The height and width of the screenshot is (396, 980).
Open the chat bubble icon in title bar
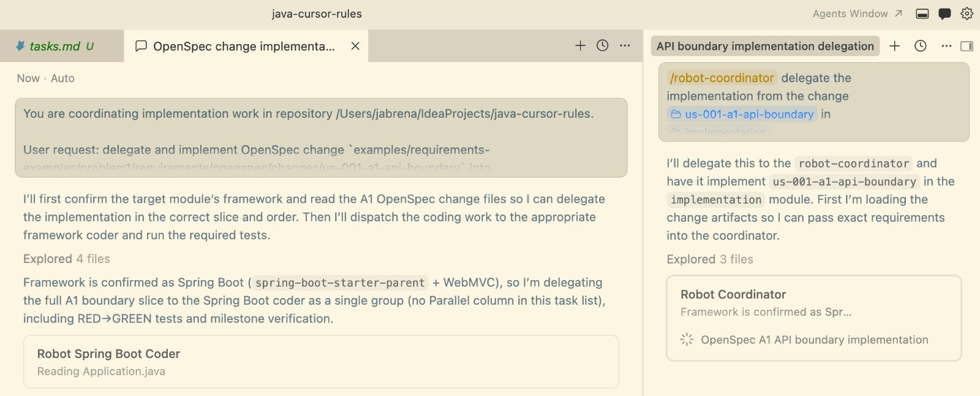tap(944, 13)
